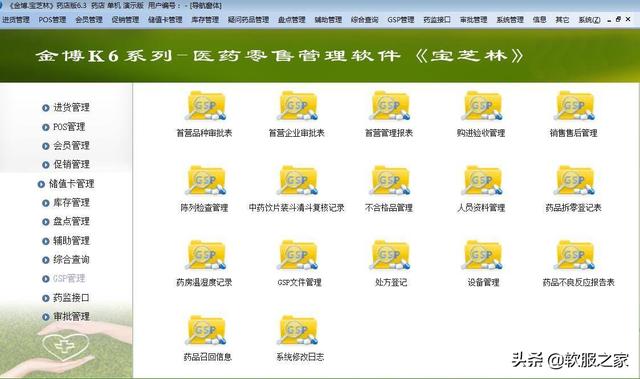This screenshot has height=379, width=640.
Task: Open the 不合格品管理 folder icon
Action: [x=390, y=181]
